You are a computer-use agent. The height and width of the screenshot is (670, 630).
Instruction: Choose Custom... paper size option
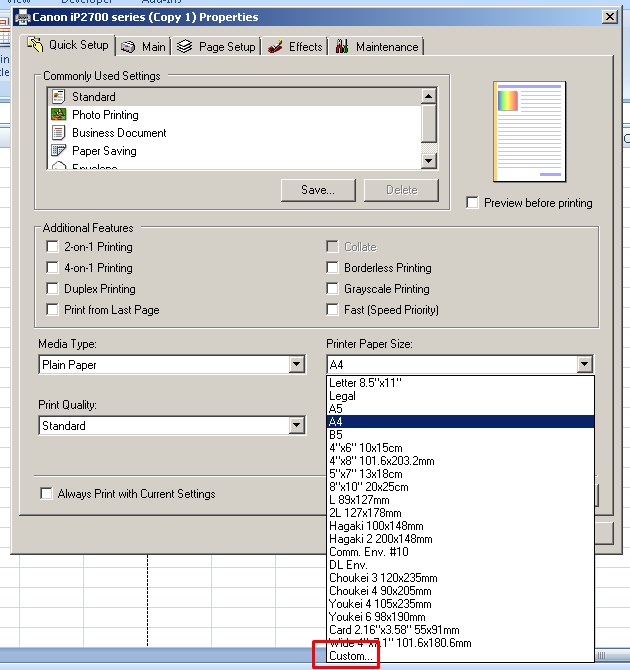coord(460,656)
